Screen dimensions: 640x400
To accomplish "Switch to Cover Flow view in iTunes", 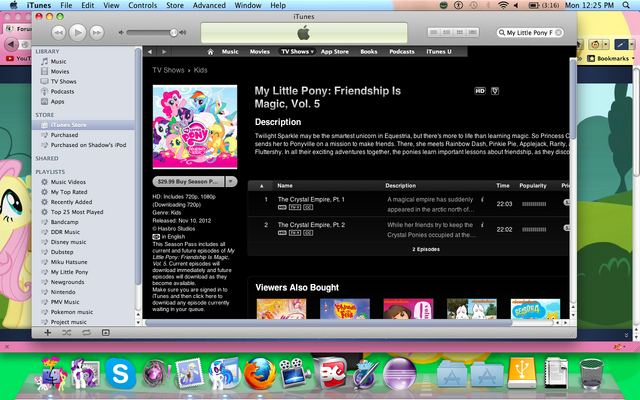I will pos(473,32).
